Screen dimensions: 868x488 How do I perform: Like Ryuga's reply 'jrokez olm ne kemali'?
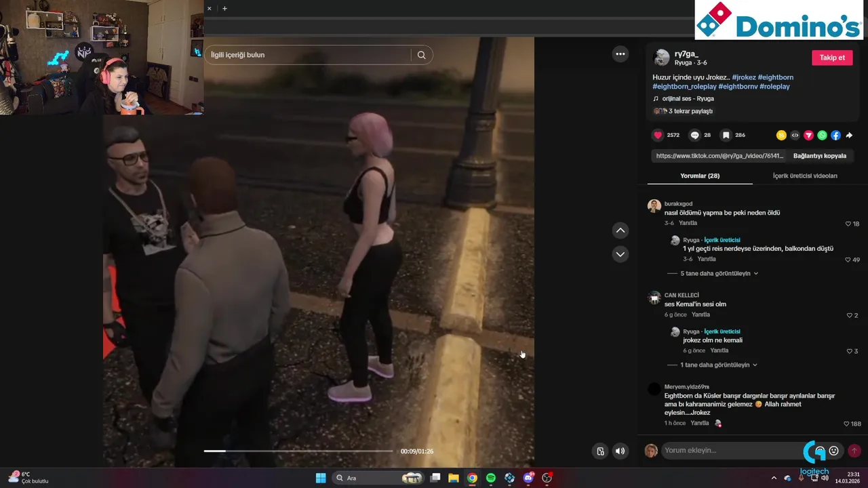(849, 351)
